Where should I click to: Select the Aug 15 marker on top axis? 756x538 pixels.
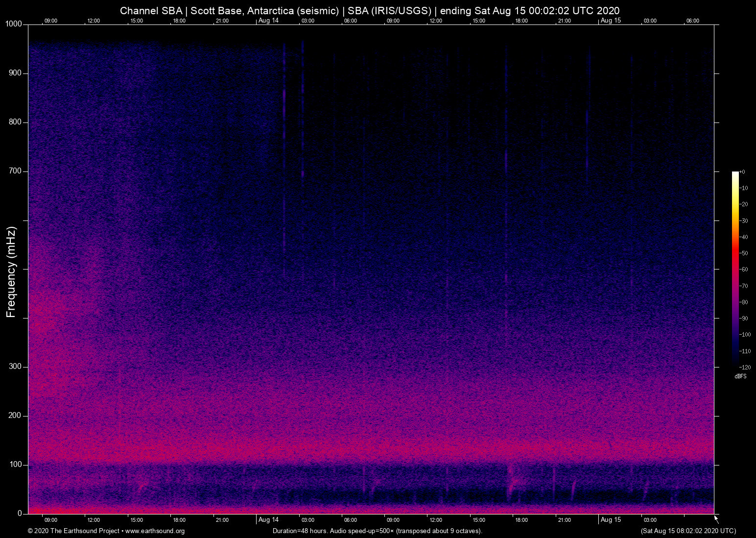click(x=611, y=21)
